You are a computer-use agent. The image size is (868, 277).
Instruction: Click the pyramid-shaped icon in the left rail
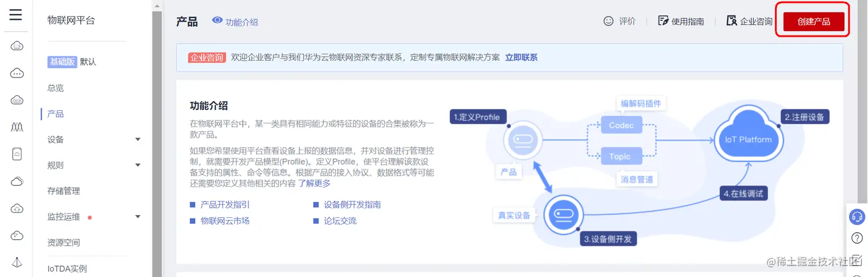[x=17, y=263]
